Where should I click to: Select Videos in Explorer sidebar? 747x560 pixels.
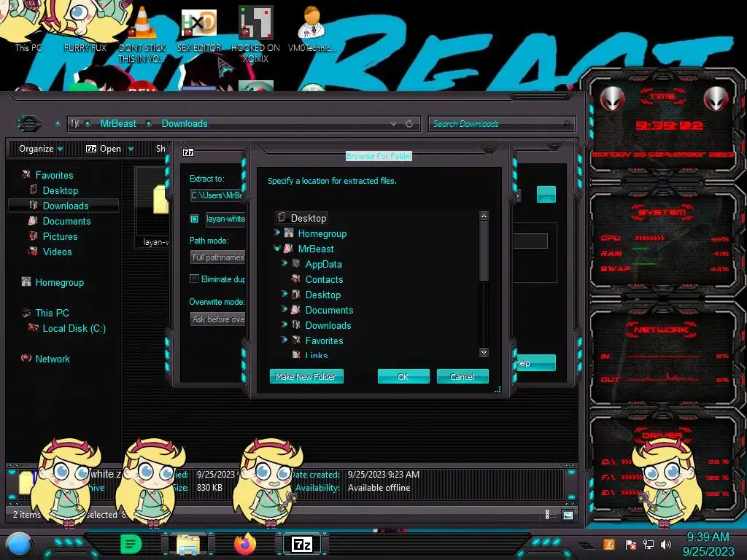[57, 251]
